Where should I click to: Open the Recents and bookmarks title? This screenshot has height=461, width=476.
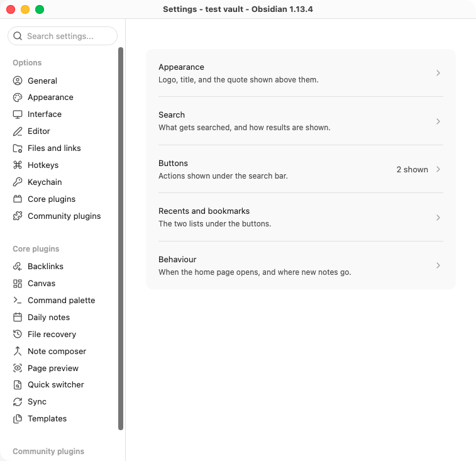point(204,211)
